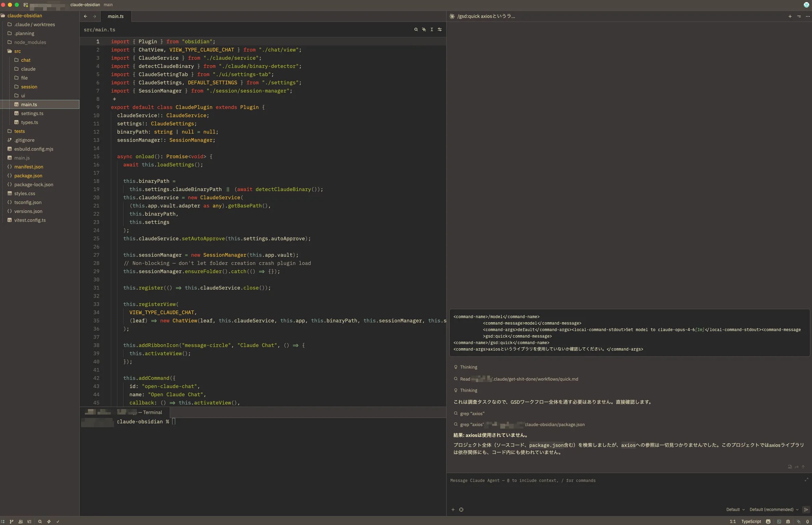
Task: Open the Read quick.md tool call
Action: coord(516,379)
